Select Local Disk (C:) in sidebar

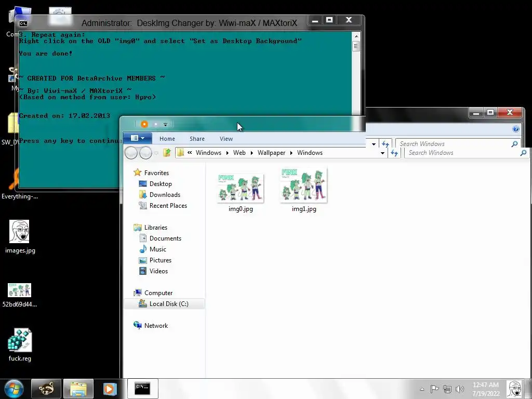click(x=164, y=303)
